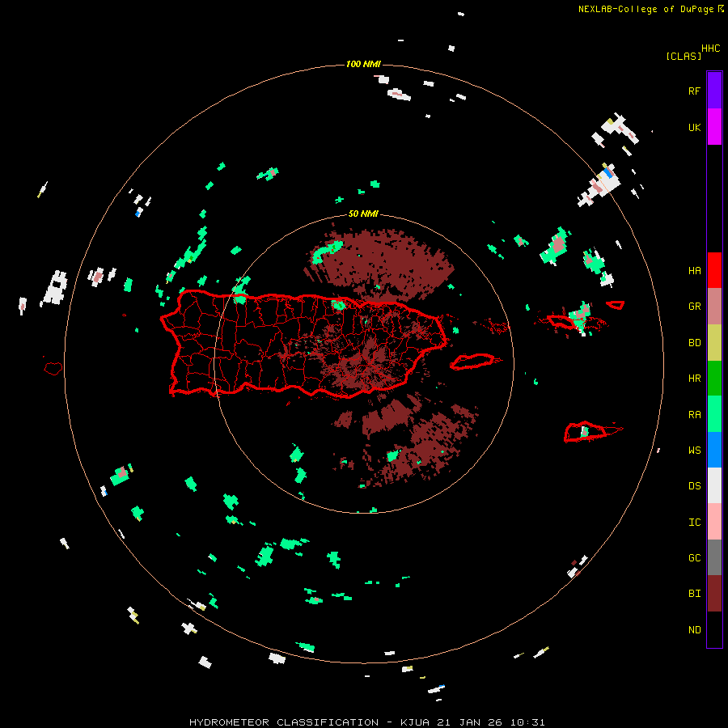Click the UK magenta legend swatch
This screenshot has height=728, width=728.
714,127
